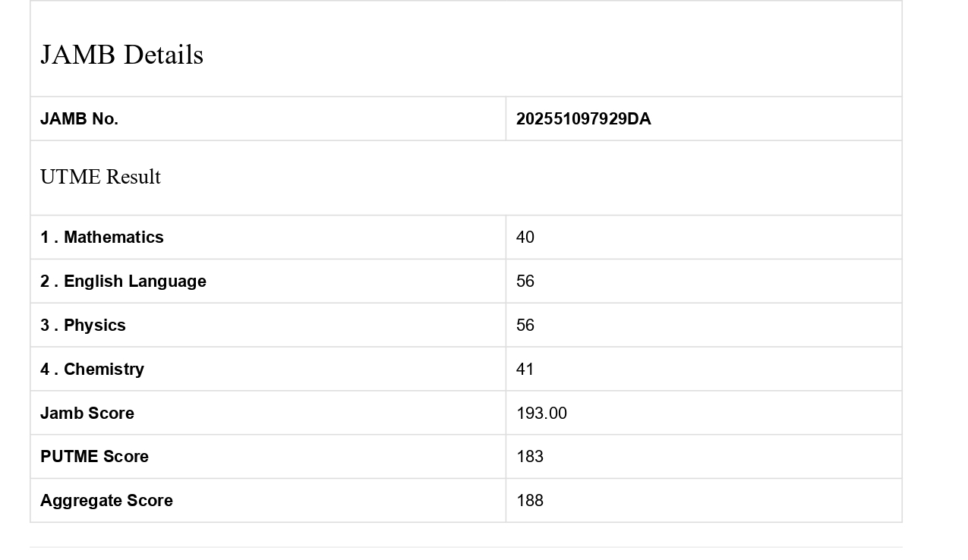This screenshot has width=968, height=560.
Task: Click the Chemistry subject label
Action: coord(92,370)
